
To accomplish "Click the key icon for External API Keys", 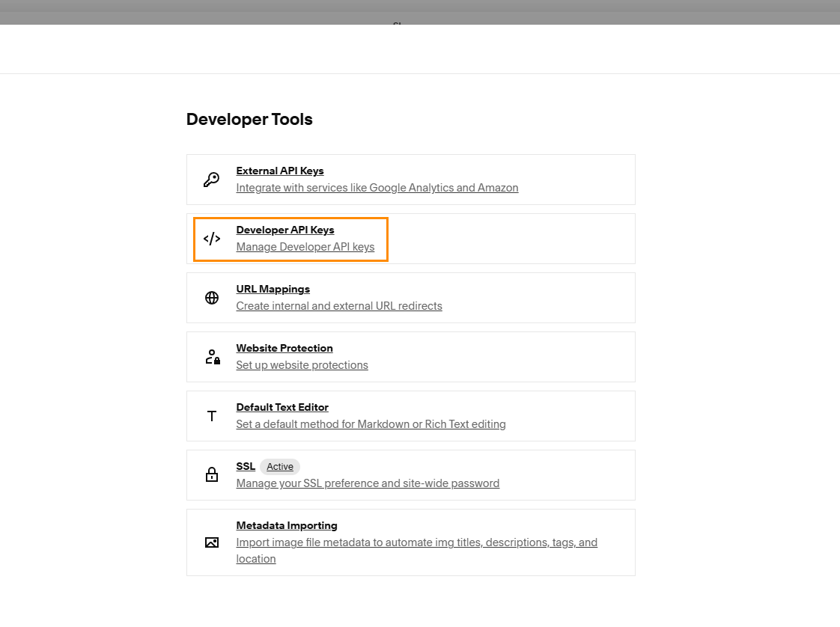I will 212,180.
